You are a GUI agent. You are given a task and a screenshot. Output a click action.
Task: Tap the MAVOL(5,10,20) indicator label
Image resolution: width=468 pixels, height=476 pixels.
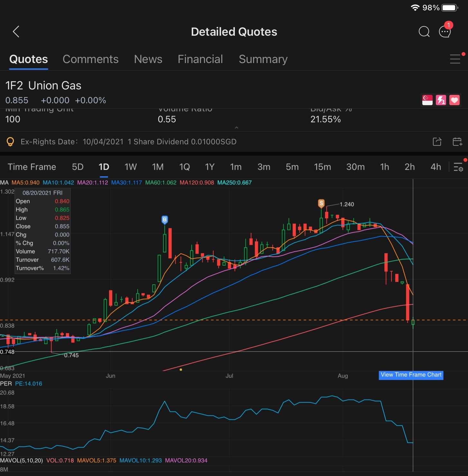[22, 461]
